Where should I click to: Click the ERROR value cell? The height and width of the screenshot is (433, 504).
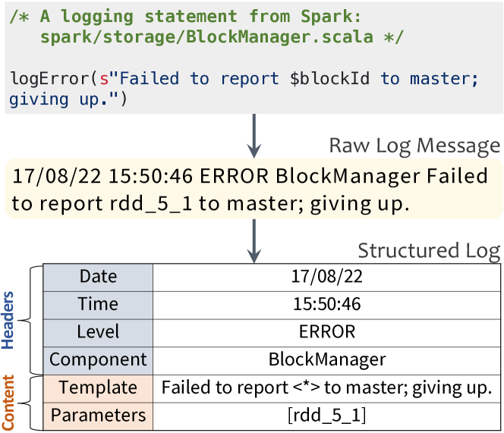click(x=326, y=331)
